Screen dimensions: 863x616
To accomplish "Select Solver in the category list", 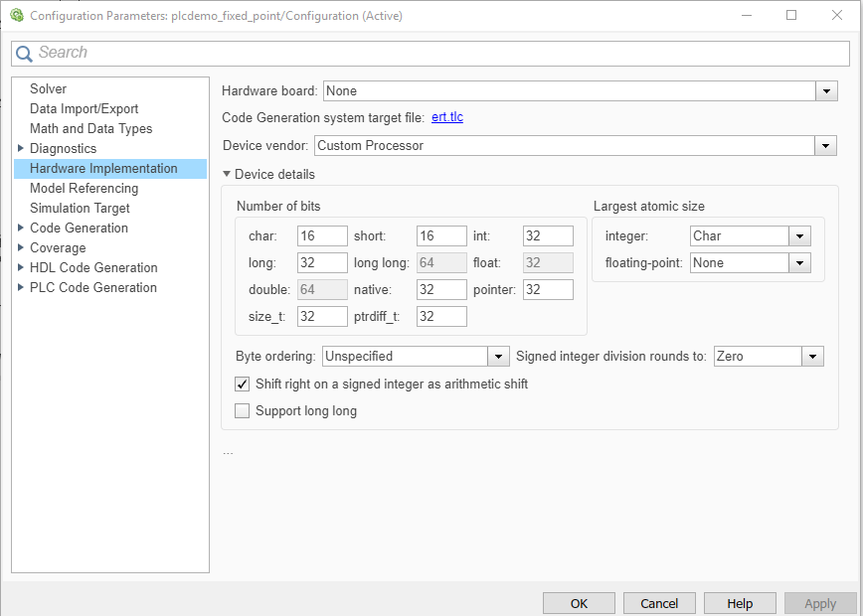I will click(48, 88).
